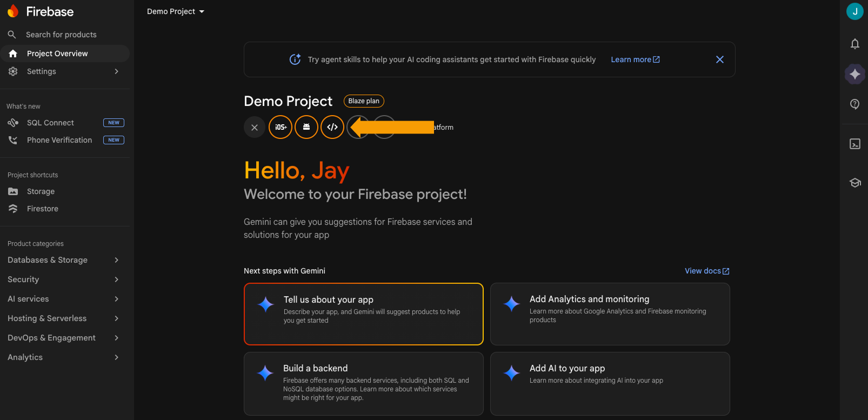Open the help question mark icon
Image resolution: width=868 pixels, height=420 pixels.
[x=854, y=104]
